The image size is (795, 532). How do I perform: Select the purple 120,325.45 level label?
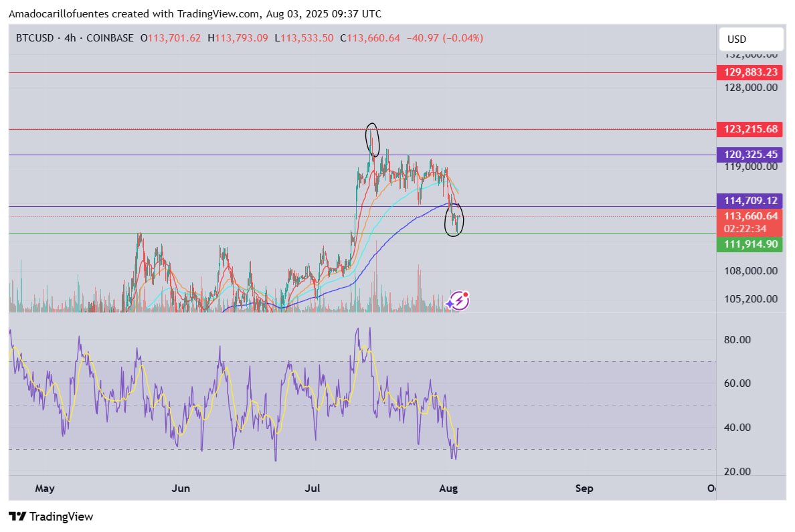click(x=749, y=154)
